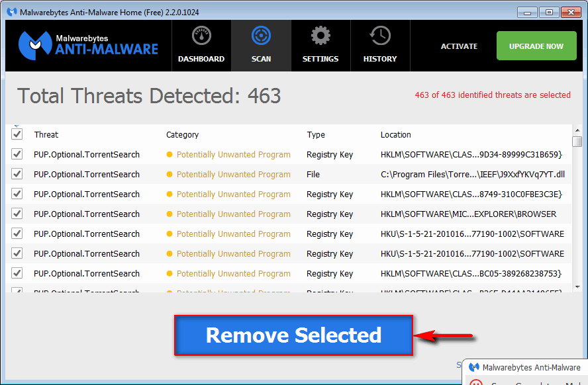Image resolution: width=588 pixels, height=385 pixels.
Task: Click the scrollbar down arrow of the threat list
Action: click(577, 287)
